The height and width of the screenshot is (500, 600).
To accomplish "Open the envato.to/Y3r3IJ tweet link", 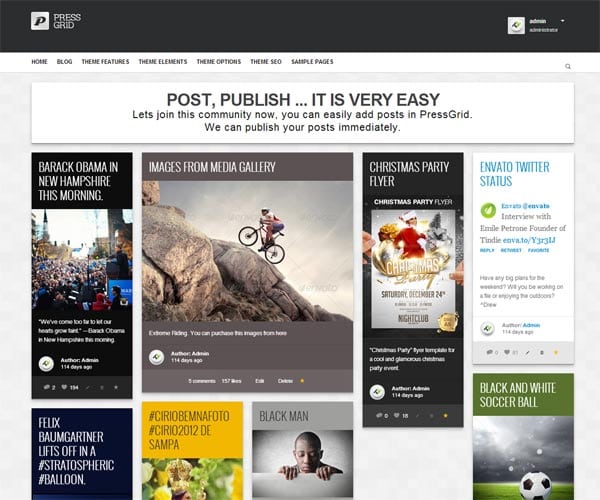I will tap(529, 240).
